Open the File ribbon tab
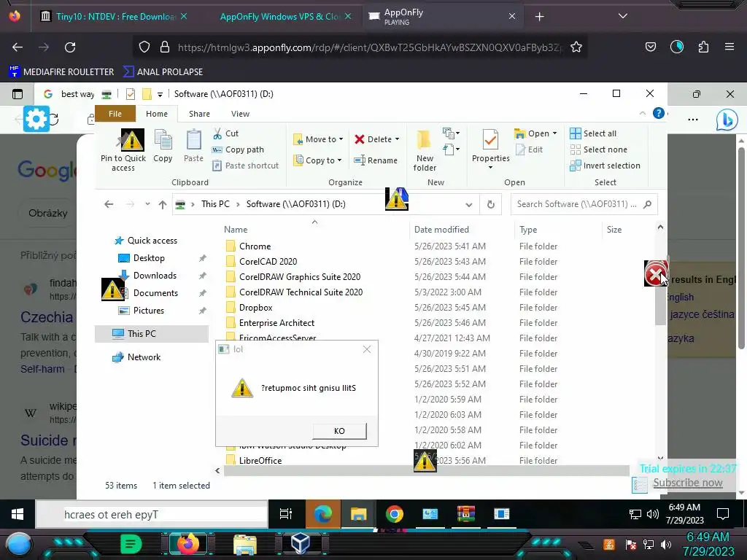747x560 pixels. pos(115,114)
